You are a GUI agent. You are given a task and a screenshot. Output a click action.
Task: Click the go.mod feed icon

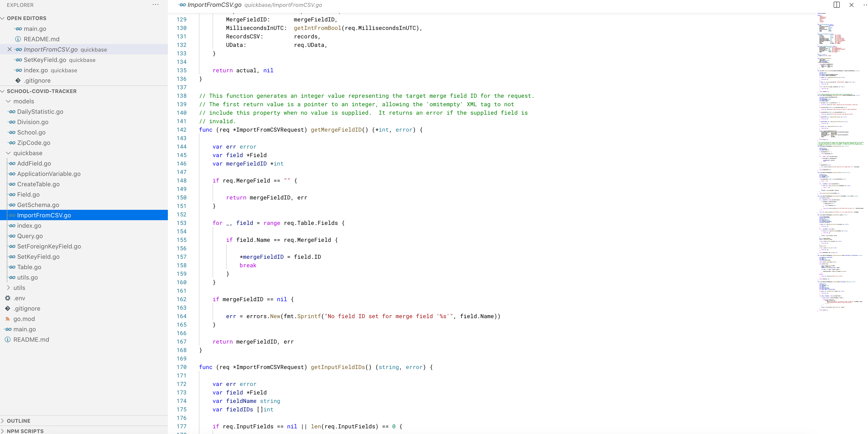pyautogui.click(x=8, y=319)
